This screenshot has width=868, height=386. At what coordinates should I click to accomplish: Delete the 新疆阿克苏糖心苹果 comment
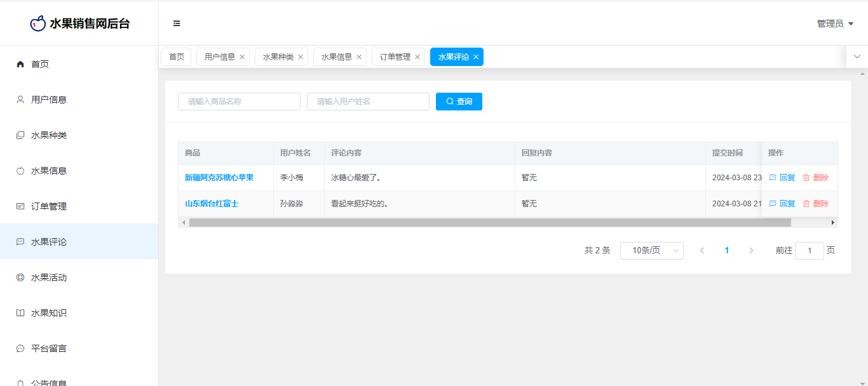coord(815,178)
